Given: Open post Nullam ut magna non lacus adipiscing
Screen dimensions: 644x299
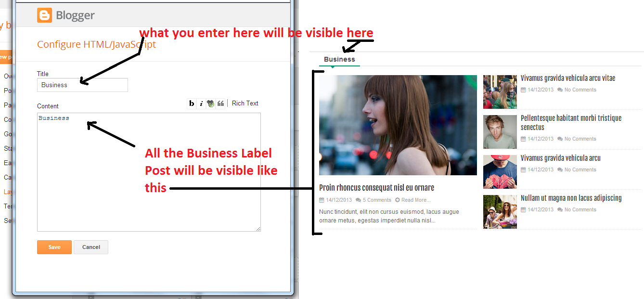Looking at the screenshot, I should (571, 198).
